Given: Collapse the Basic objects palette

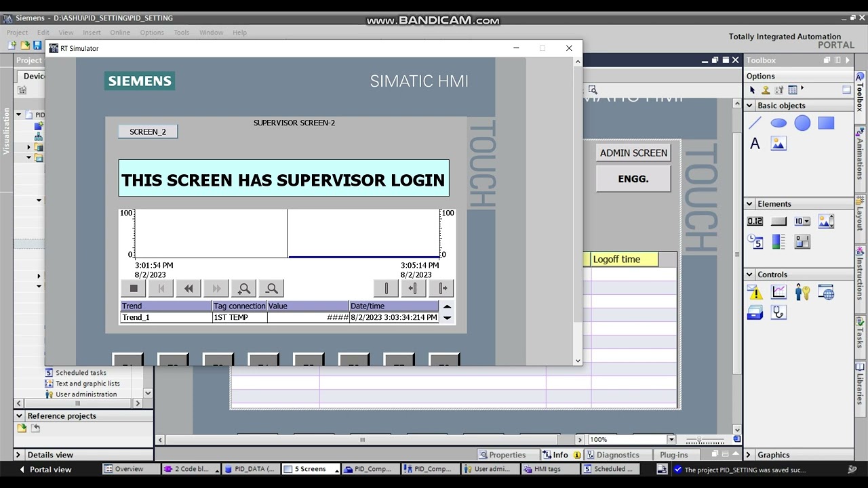Looking at the screenshot, I should (x=749, y=106).
